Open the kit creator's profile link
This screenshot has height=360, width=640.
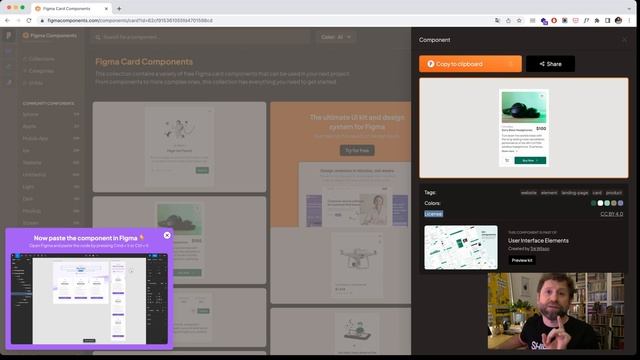[x=540, y=249]
